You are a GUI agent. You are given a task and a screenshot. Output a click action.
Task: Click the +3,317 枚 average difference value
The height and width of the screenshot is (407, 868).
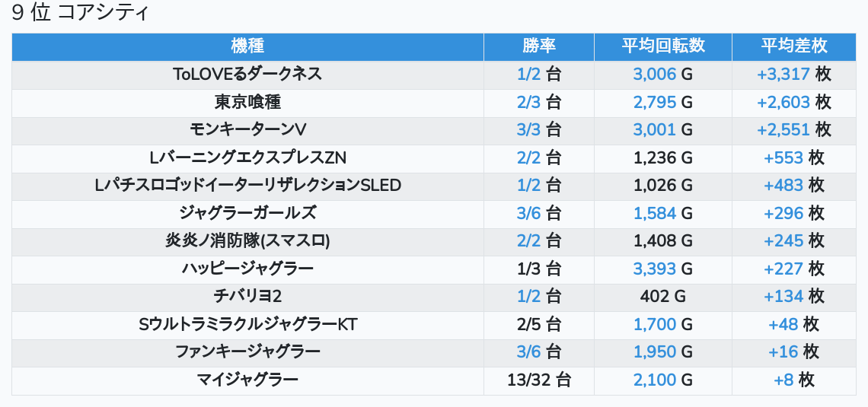[x=793, y=75]
